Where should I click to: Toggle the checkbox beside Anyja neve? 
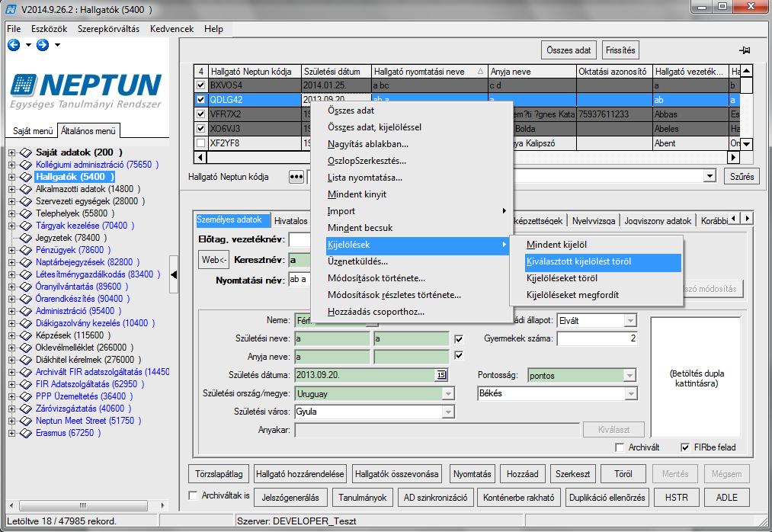click(459, 356)
